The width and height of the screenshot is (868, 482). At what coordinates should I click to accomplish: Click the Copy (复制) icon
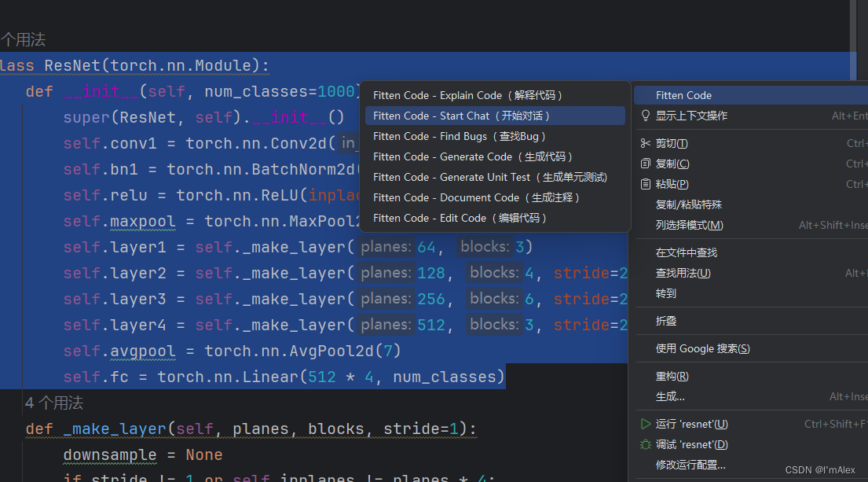click(x=645, y=163)
